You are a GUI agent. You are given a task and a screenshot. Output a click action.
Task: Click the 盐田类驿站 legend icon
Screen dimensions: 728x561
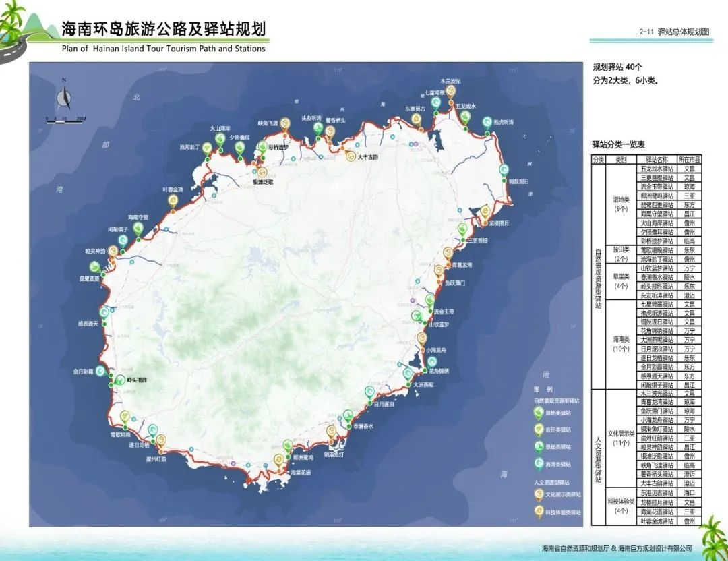click(538, 430)
